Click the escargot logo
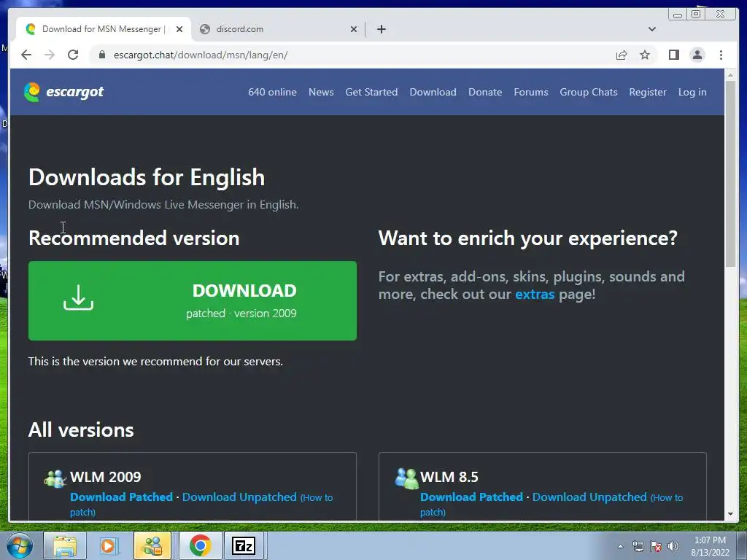The width and height of the screenshot is (747, 560). click(64, 92)
